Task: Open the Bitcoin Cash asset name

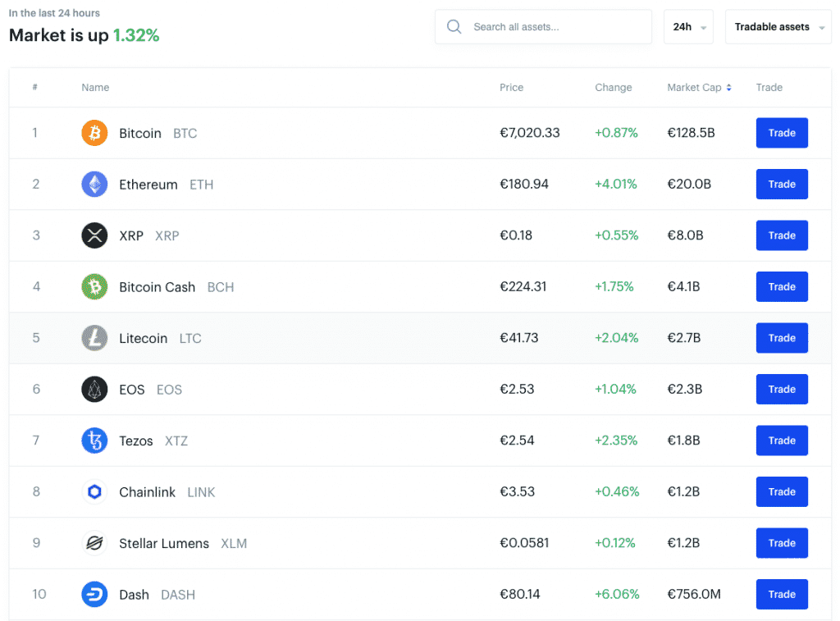Action: [157, 287]
